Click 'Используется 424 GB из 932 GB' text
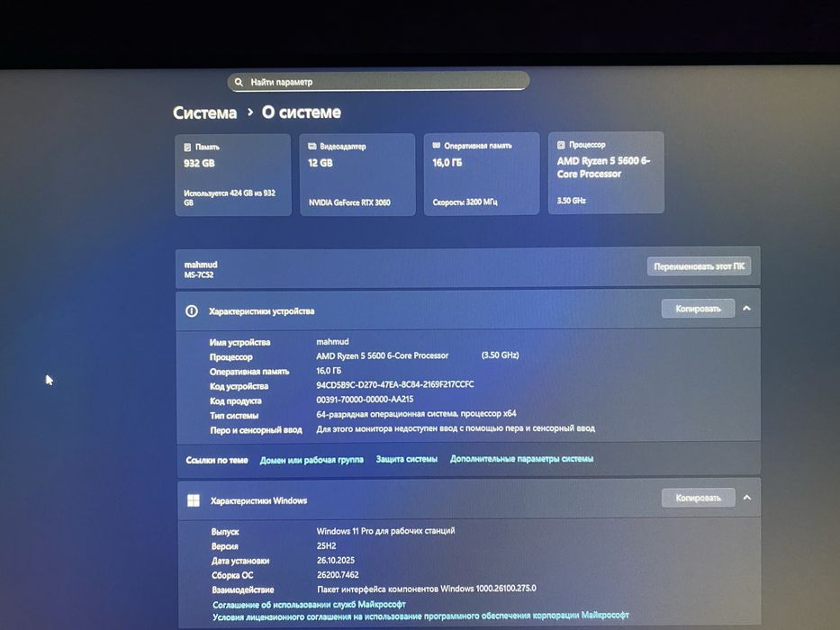Image resolution: width=840 pixels, height=630 pixels. point(230,198)
